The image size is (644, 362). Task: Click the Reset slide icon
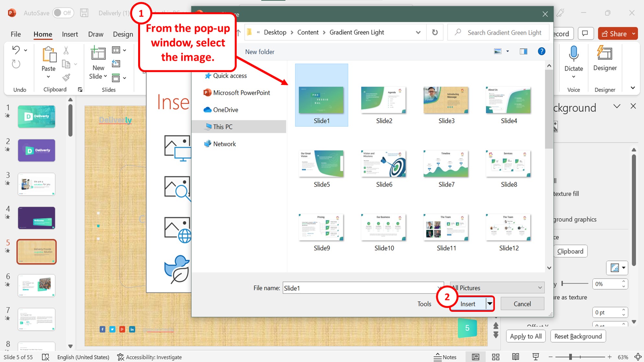[116, 64]
